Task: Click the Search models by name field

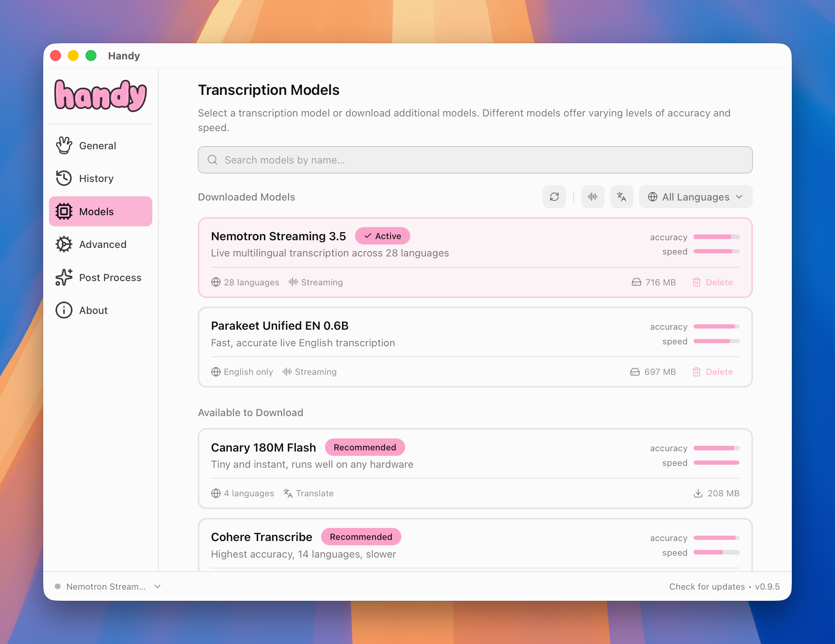Action: (475, 160)
